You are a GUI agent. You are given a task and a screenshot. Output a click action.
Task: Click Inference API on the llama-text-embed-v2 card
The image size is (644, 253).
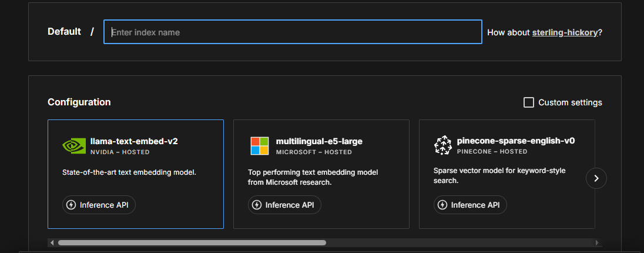click(x=99, y=205)
